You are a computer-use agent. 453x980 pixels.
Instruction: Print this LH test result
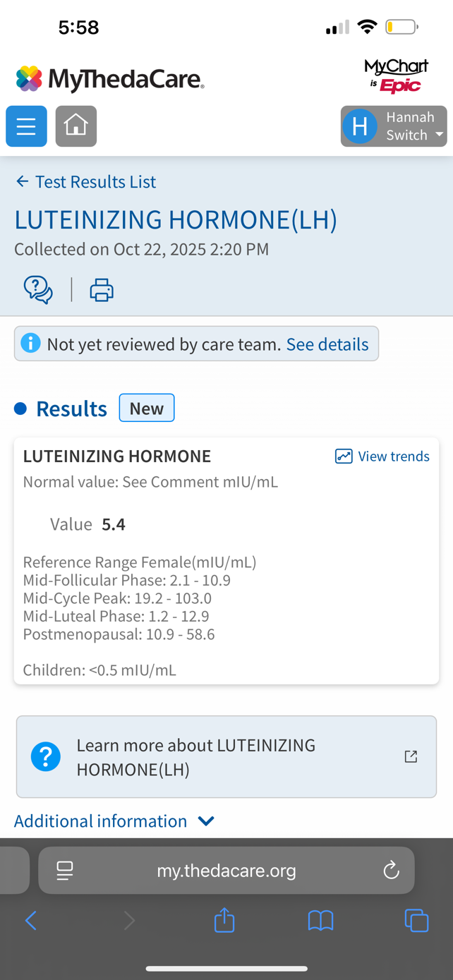(x=102, y=290)
